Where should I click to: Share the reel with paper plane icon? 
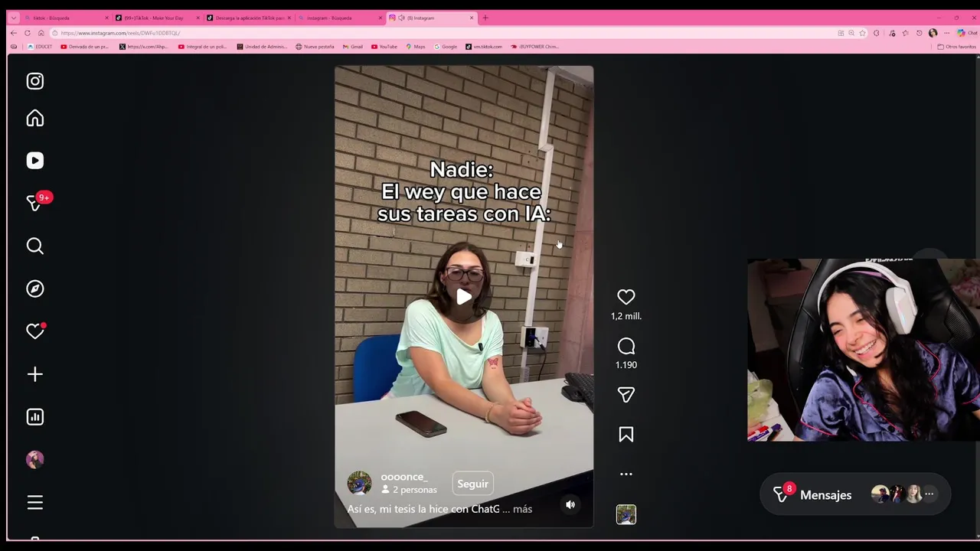point(626,395)
